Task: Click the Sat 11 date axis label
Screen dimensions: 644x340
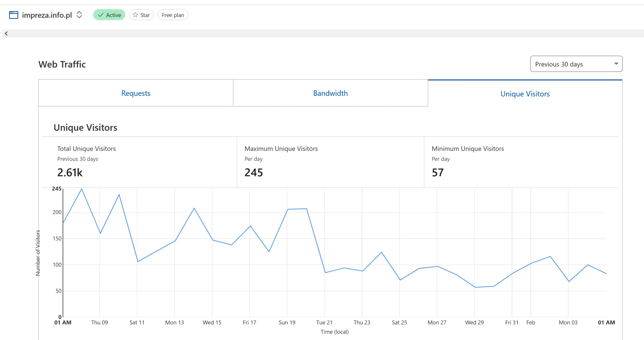Action: pos(137,322)
